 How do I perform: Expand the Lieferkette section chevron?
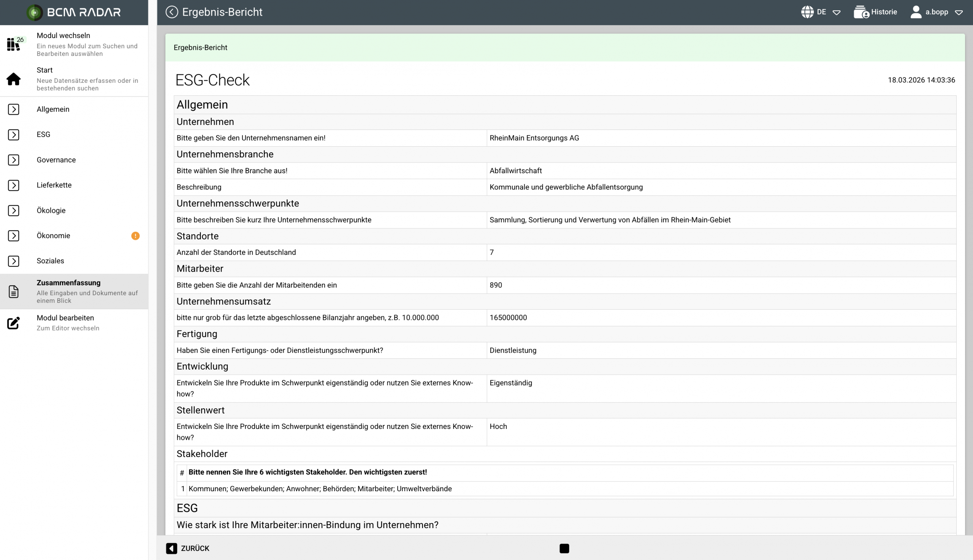click(x=13, y=185)
